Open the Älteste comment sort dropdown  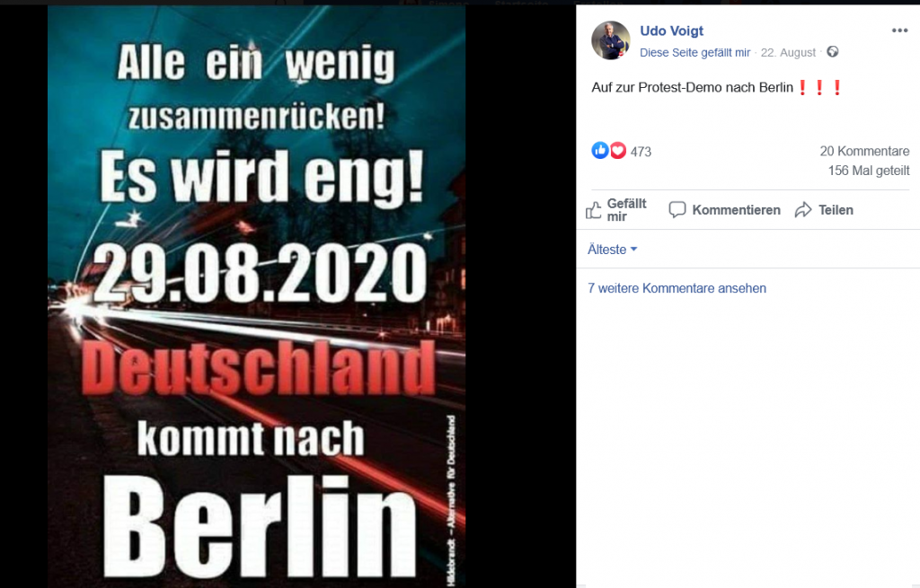612,250
